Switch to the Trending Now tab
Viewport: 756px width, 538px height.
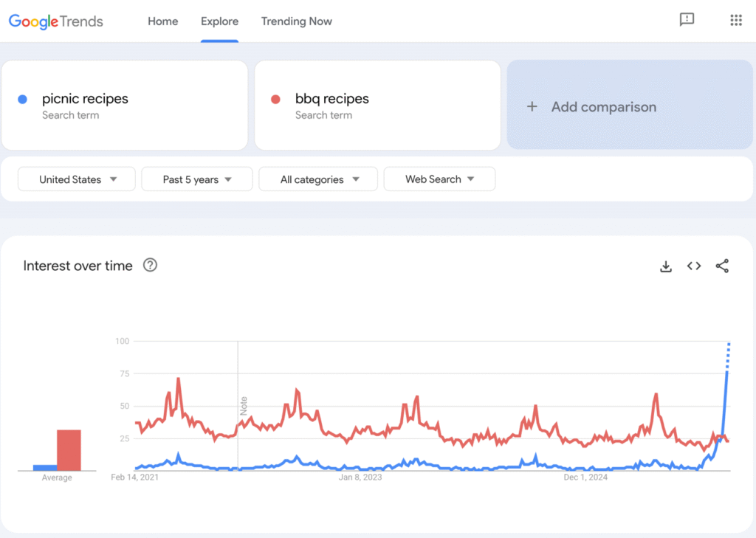(297, 21)
